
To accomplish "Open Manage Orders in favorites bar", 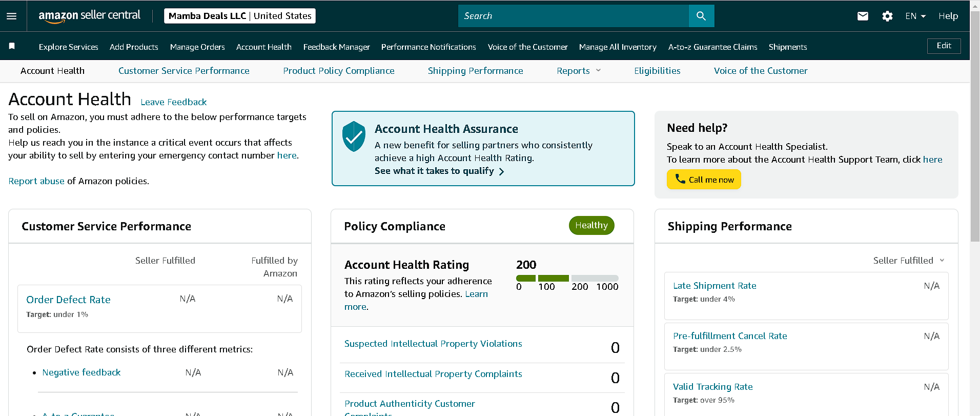I will click(197, 47).
